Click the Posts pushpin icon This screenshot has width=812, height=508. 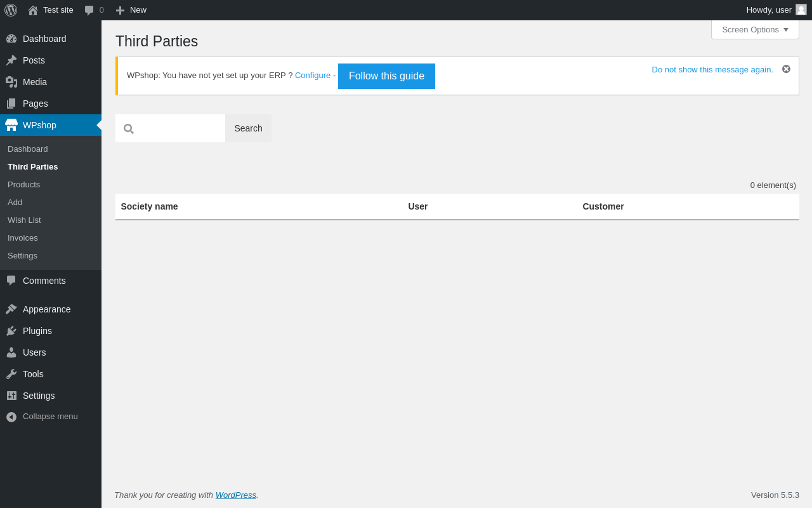tap(11, 60)
